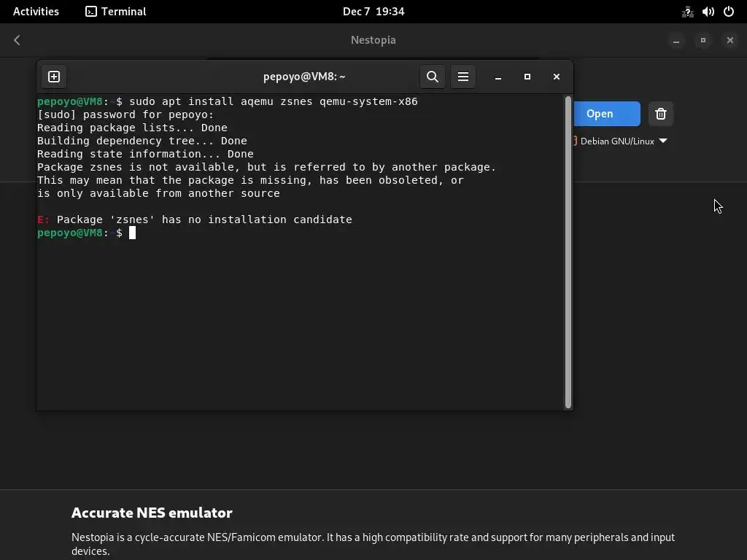Minimize the terminal window
Viewport: 747px width, 560px height.
498,77
